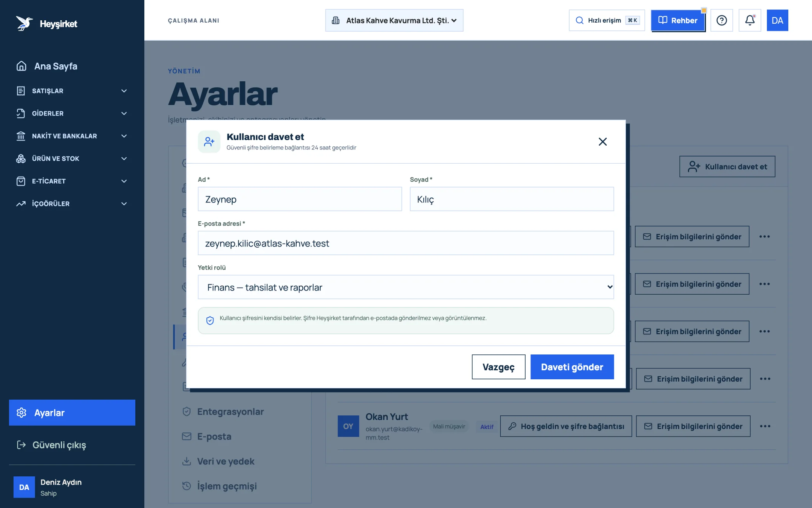
Task: Open notifications bell
Action: click(750, 20)
